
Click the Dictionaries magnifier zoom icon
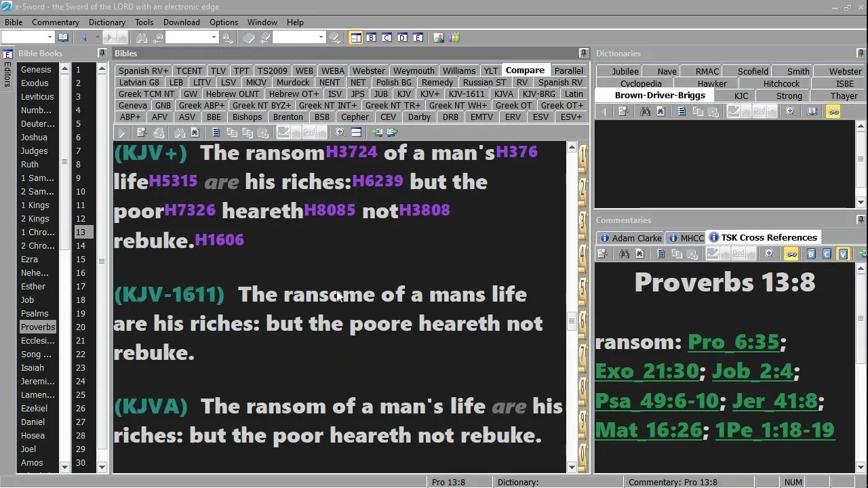click(791, 112)
